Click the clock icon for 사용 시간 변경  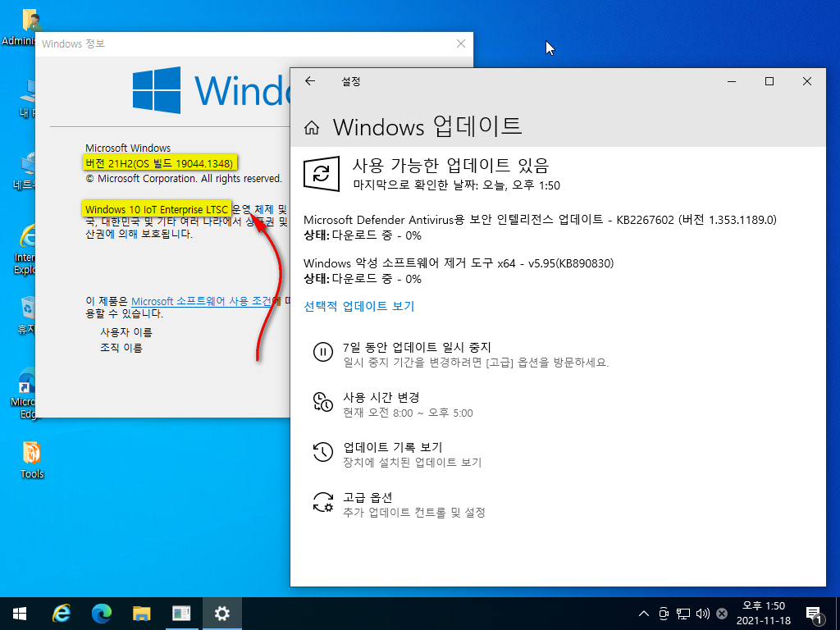[322, 402]
